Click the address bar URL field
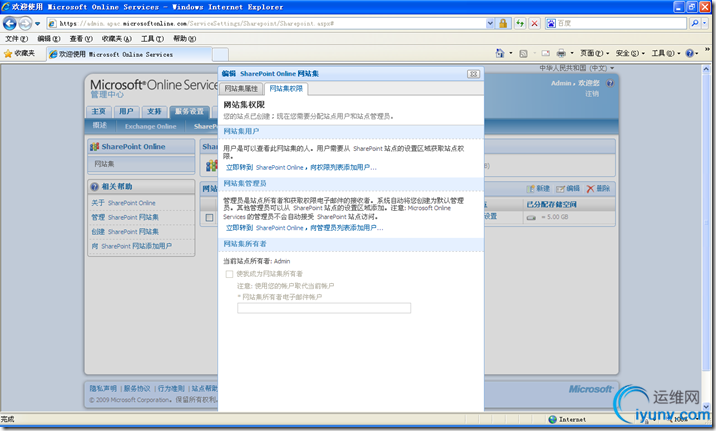Image resolution: width=716 pixels, height=431 pixels. click(267, 23)
